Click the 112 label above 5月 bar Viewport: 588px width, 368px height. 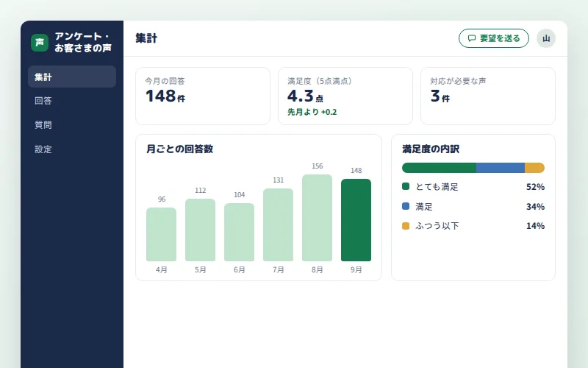click(200, 191)
